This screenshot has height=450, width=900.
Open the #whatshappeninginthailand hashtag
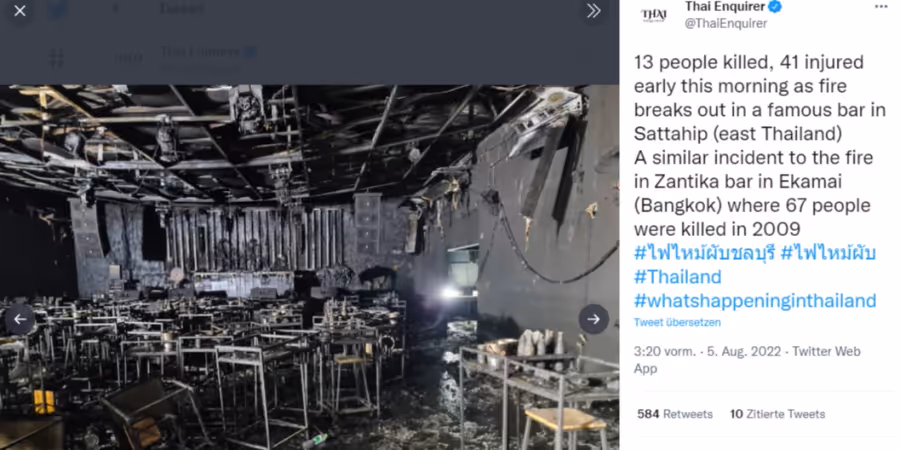(x=755, y=301)
